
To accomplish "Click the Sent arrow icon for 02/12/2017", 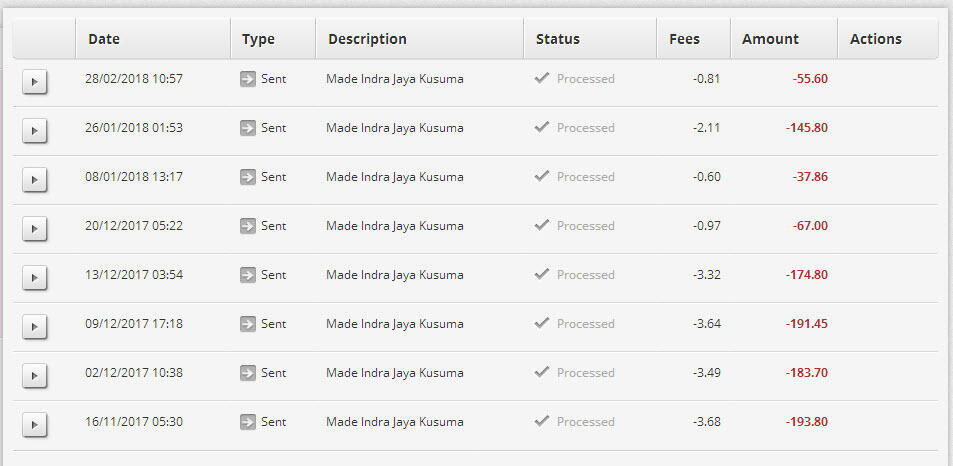I will click(248, 373).
